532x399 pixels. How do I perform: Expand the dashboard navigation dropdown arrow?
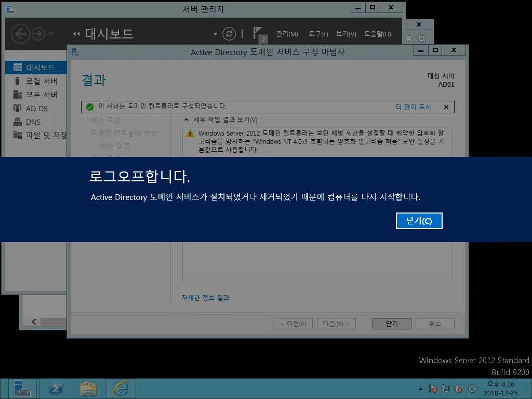[x=214, y=33]
